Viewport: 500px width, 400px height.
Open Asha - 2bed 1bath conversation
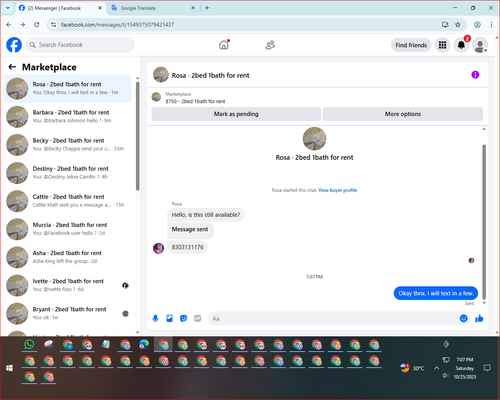click(68, 257)
